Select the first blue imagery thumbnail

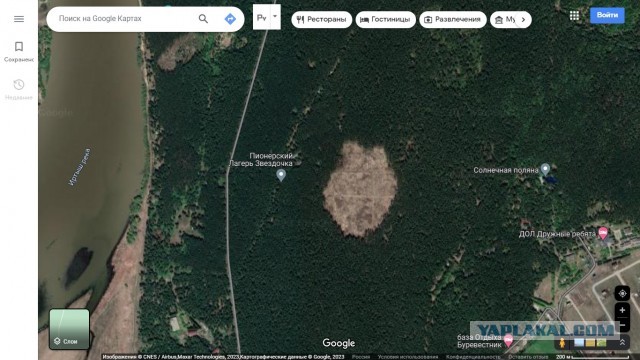pyautogui.click(x=579, y=343)
